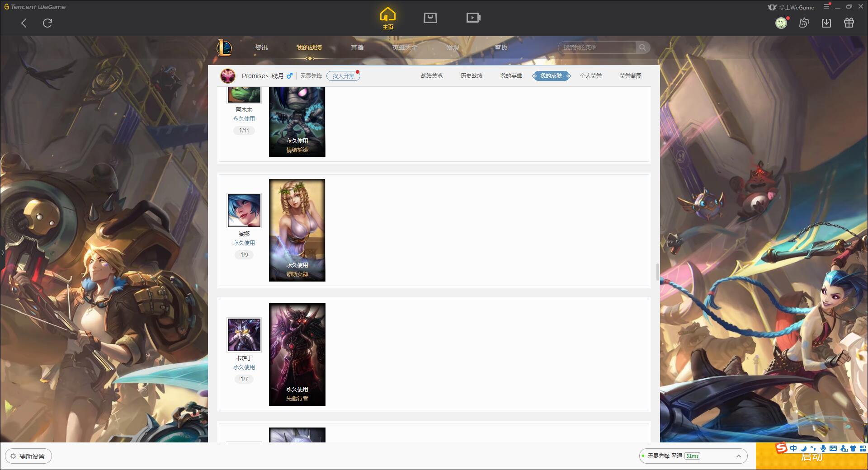Viewport: 868px width, 470px height.
Task: Click the 找人开黑 button
Action: coord(344,76)
